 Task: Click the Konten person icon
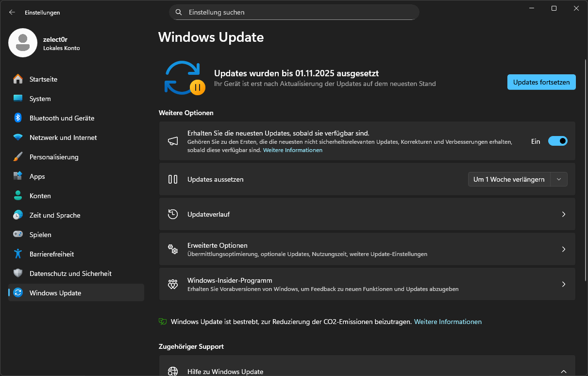point(18,196)
